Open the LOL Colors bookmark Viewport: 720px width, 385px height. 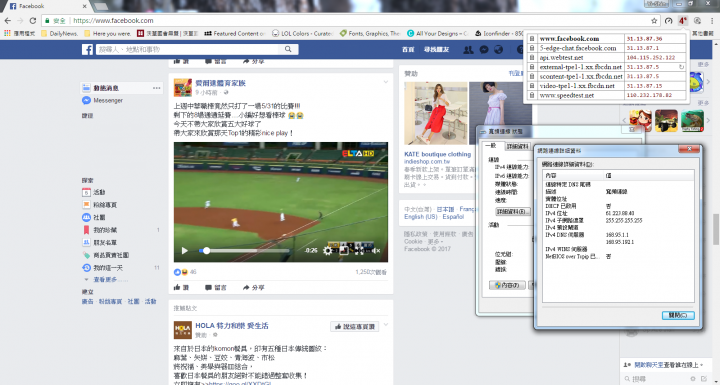302,34
